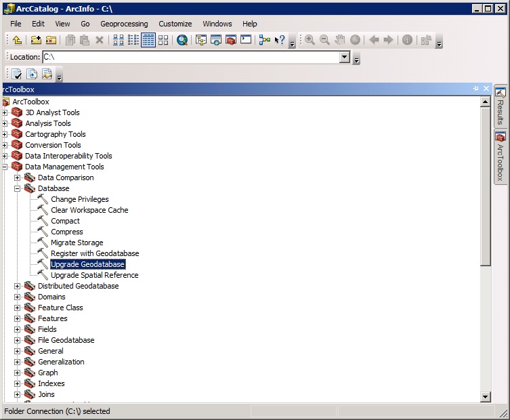Image resolution: width=510 pixels, height=420 pixels.
Task: Select the Change Privileges tool
Action: coord(80,199)
